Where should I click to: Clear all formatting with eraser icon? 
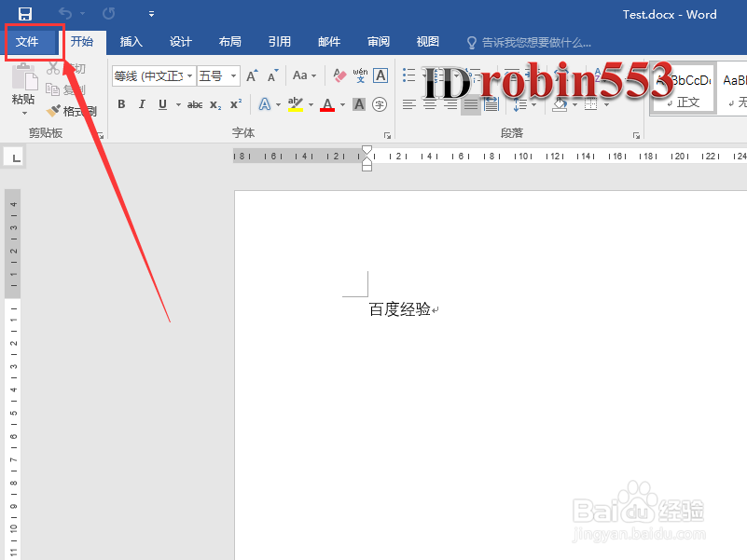[339, 74]
